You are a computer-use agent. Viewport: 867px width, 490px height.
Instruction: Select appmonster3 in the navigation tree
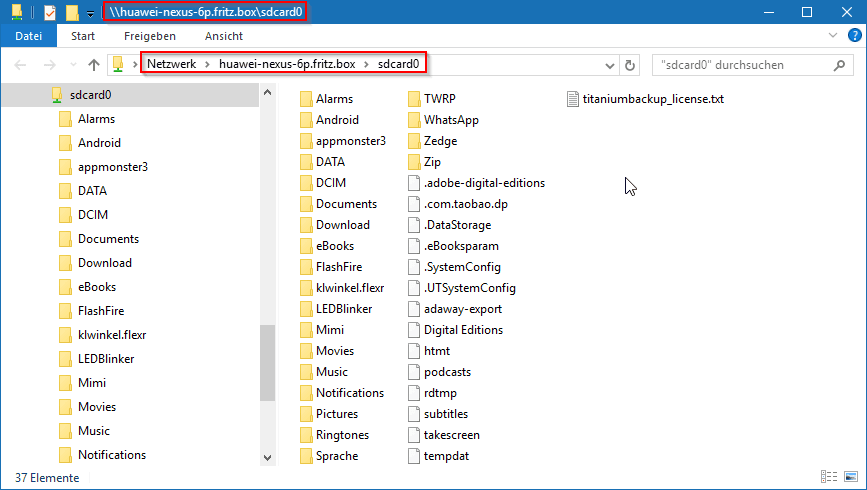pos(113,167)
